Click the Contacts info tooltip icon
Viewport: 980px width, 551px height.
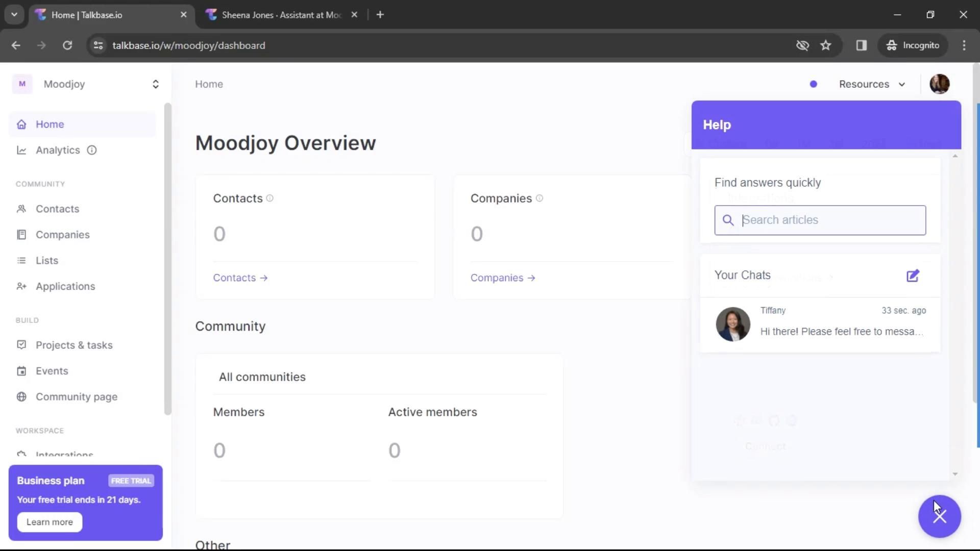[x=270, y=198]
